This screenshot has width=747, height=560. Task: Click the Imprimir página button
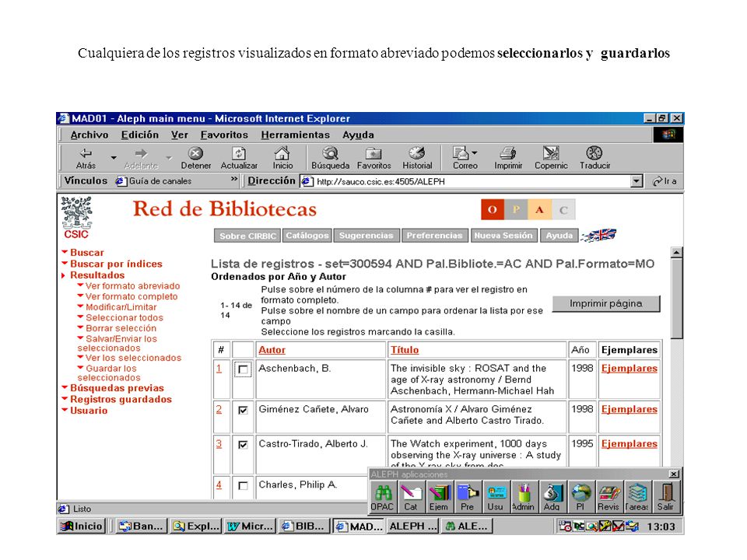click(x=606, y=304)
